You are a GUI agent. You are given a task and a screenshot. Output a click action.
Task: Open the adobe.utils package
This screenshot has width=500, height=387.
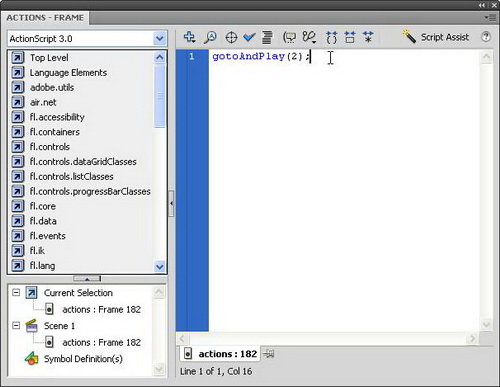(52, 87)
